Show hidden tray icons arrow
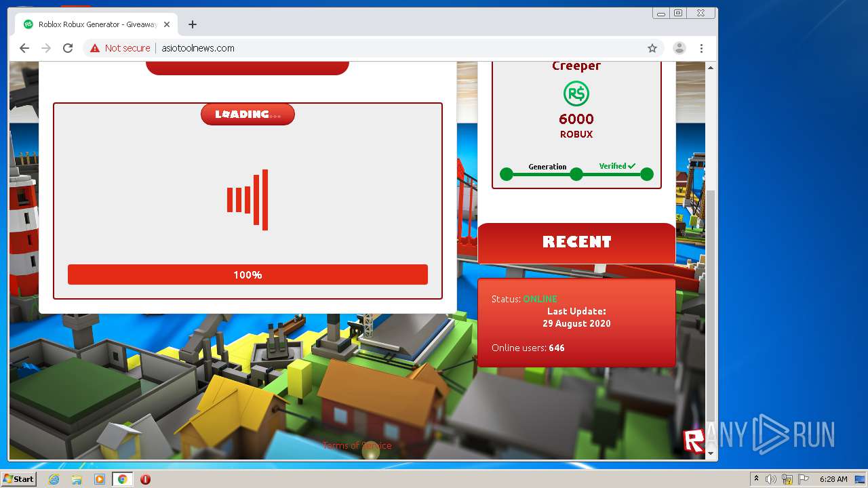 click(x=756, y=479)
